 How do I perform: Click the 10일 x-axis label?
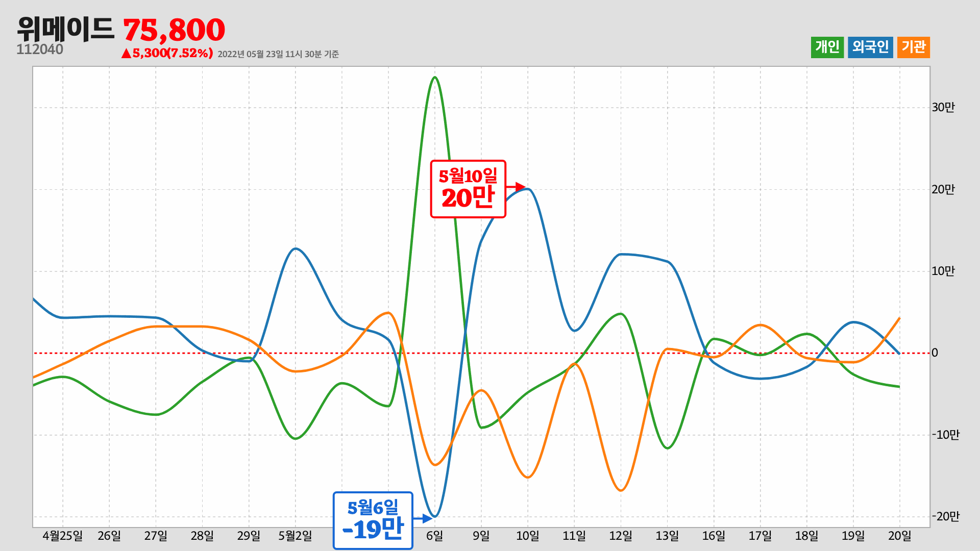pos(528,536)
